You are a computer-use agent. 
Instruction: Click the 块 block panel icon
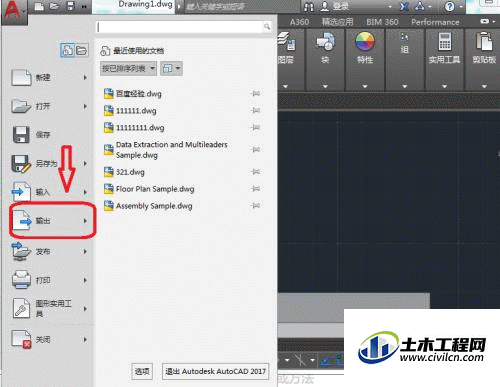(x=325, y=41)
